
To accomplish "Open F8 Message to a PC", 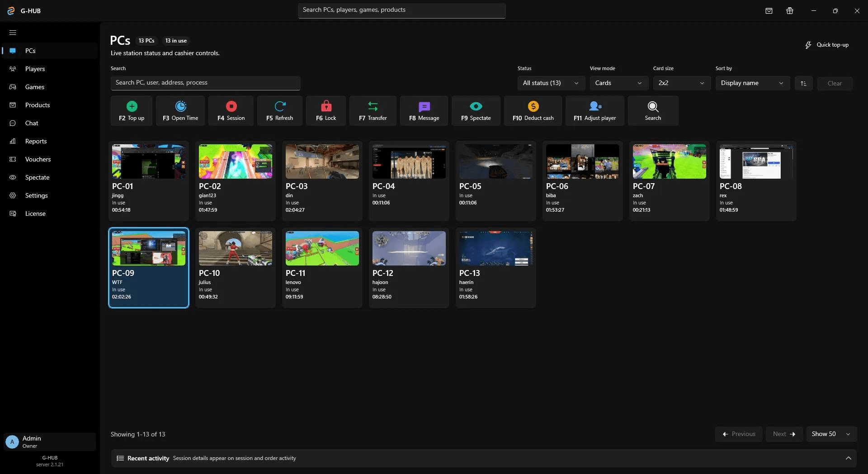I will (x=424, y=111).
